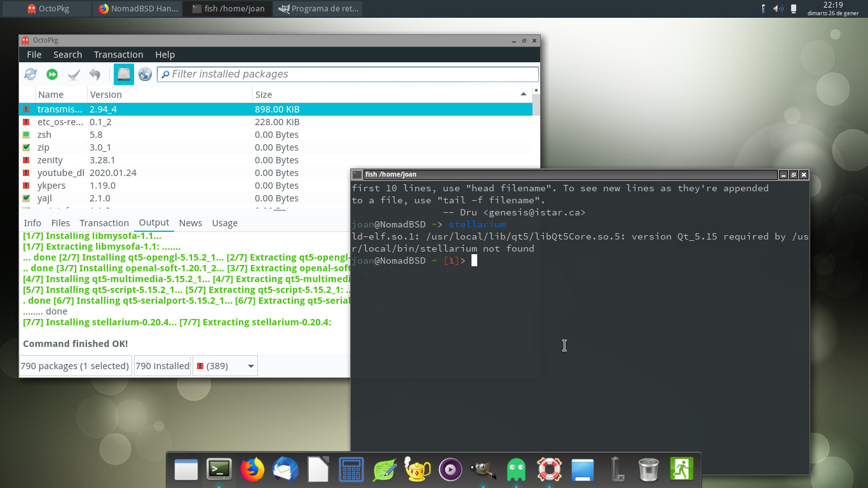Click the commit checkmark toolbar icon
The height and width of the screenshot is (488, 868).
tap(74, 74)
